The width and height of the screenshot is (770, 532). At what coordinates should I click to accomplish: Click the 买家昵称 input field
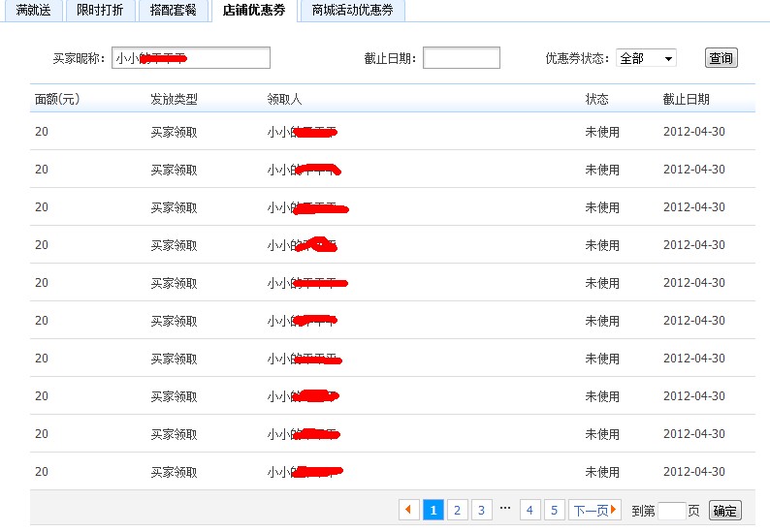click(190, 58)
